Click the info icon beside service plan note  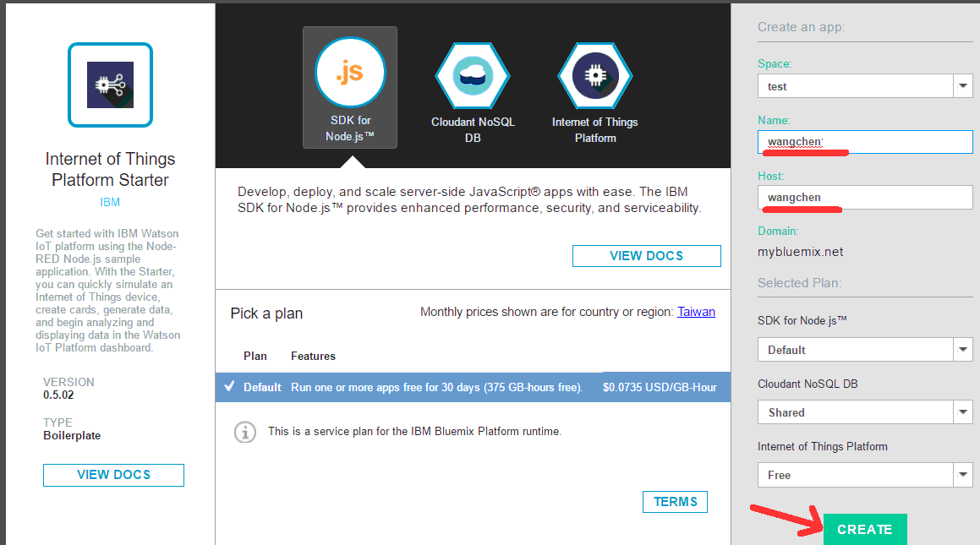coord(245,432)
